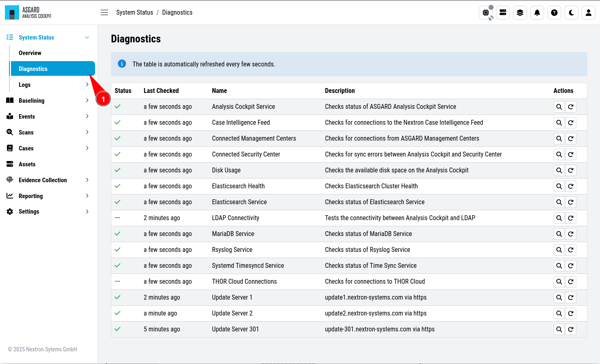Expand the Reporting menu
The height and width of the screenshot is (364, 600).
87,196
